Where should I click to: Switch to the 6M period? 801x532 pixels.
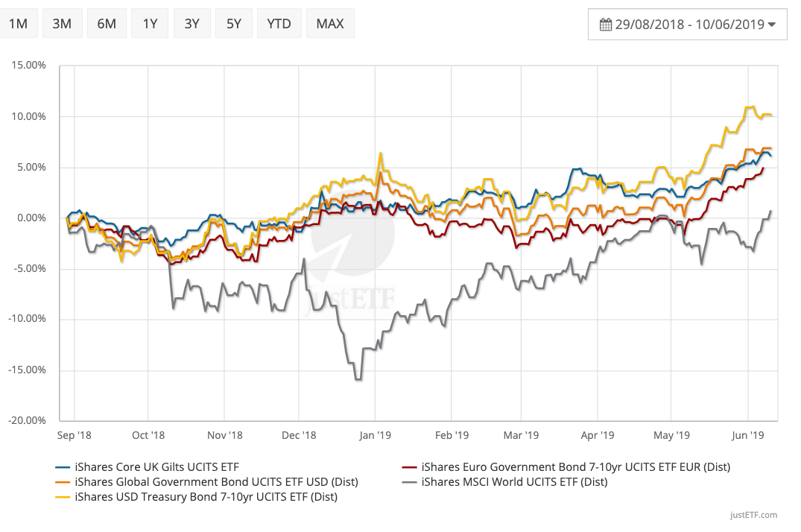tap(107, 23)
